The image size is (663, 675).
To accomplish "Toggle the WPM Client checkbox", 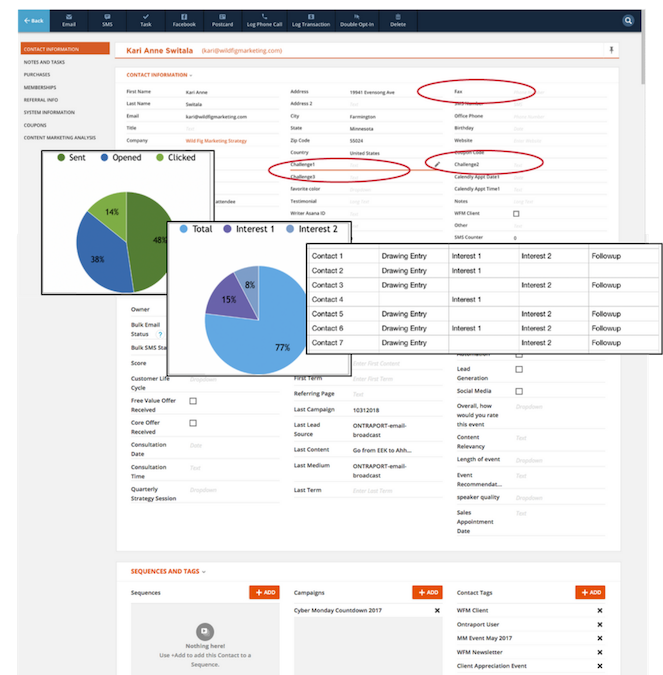I will coord(516,213).
